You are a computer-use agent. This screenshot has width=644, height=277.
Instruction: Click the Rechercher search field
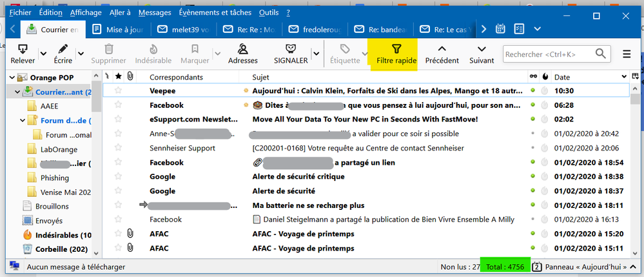[548, 54]
